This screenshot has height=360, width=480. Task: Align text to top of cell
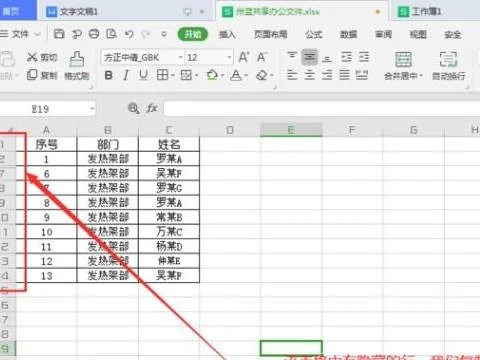point(292,57)
